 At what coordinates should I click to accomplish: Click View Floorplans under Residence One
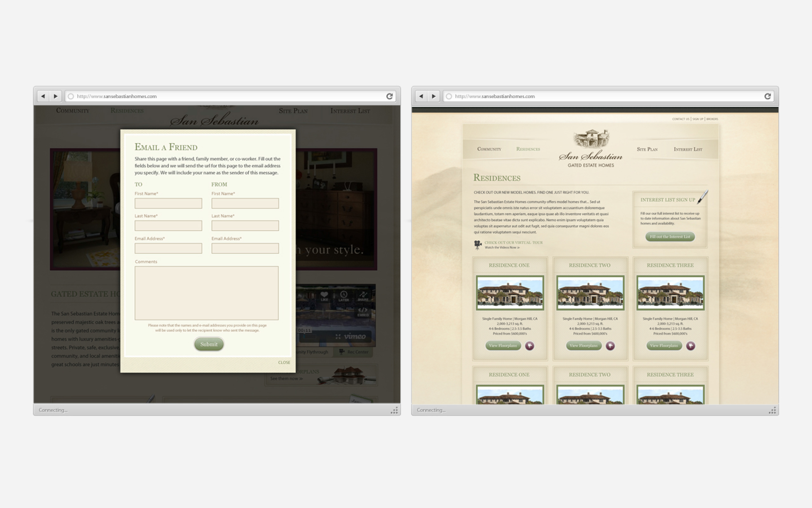coord(503,345)
